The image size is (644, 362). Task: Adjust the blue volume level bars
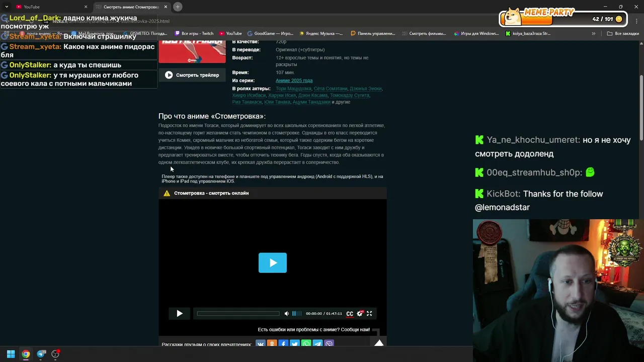297,314
